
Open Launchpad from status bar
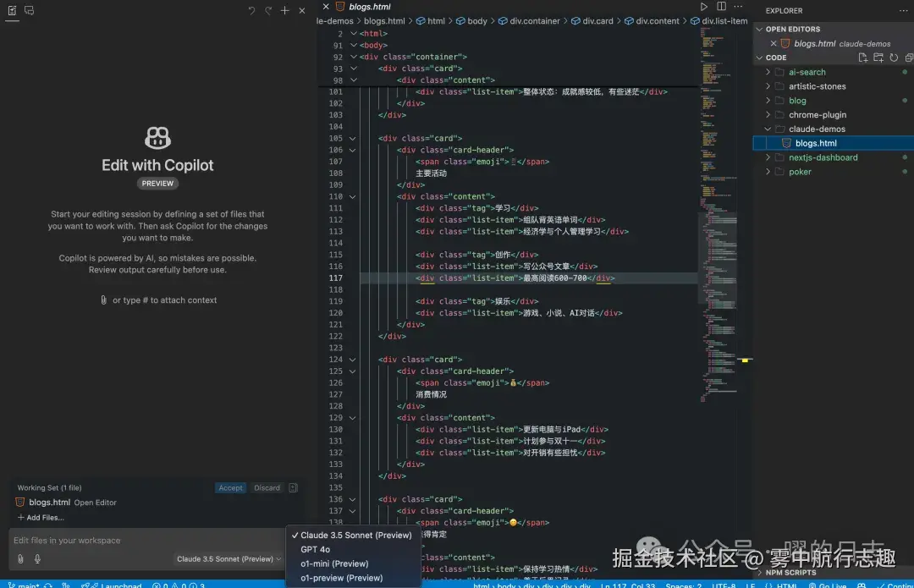click(x=115, y=585)
